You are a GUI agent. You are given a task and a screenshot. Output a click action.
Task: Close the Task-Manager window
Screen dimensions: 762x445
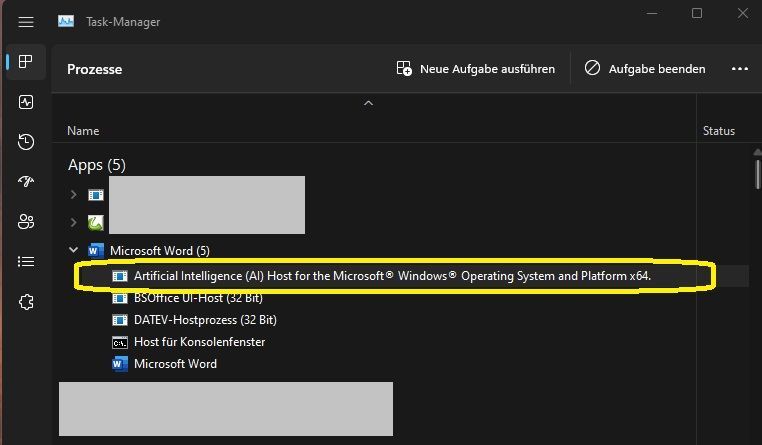point(743,14)
